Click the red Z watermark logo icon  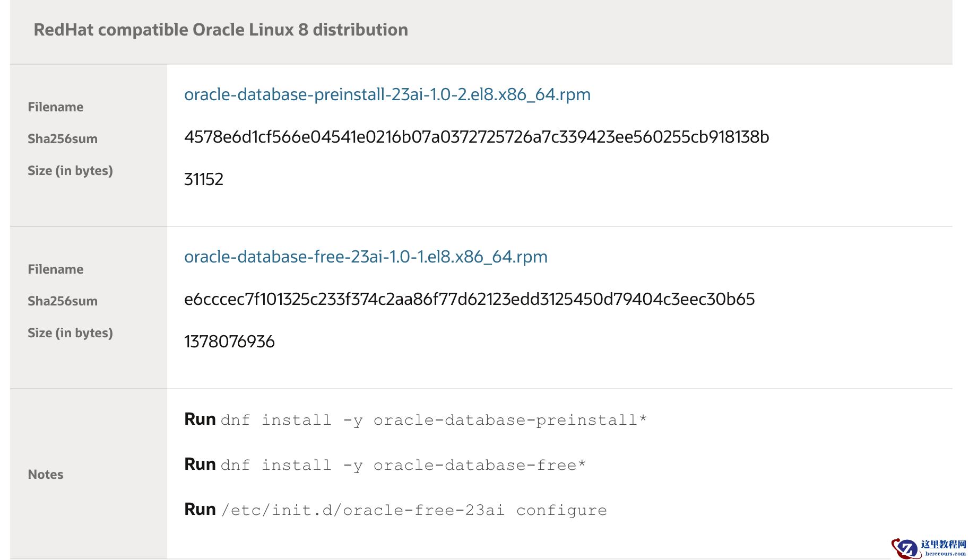point(906,548)
